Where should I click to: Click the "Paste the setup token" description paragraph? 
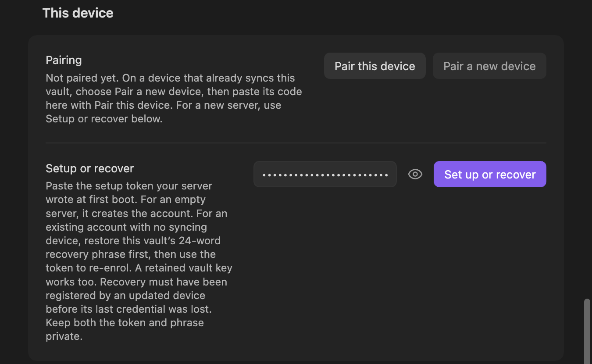(x=139, y=261)
